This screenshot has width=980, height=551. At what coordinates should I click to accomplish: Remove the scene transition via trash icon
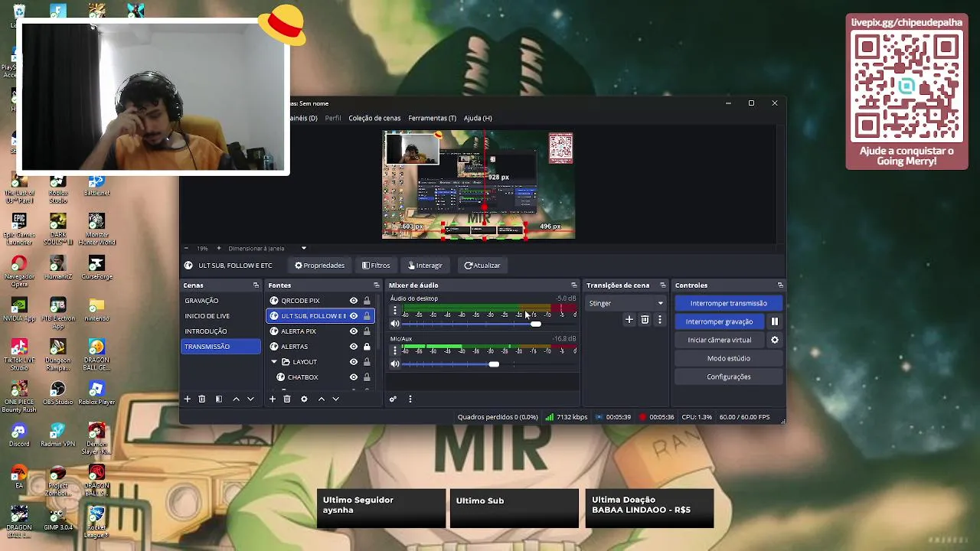pos(645,320)
